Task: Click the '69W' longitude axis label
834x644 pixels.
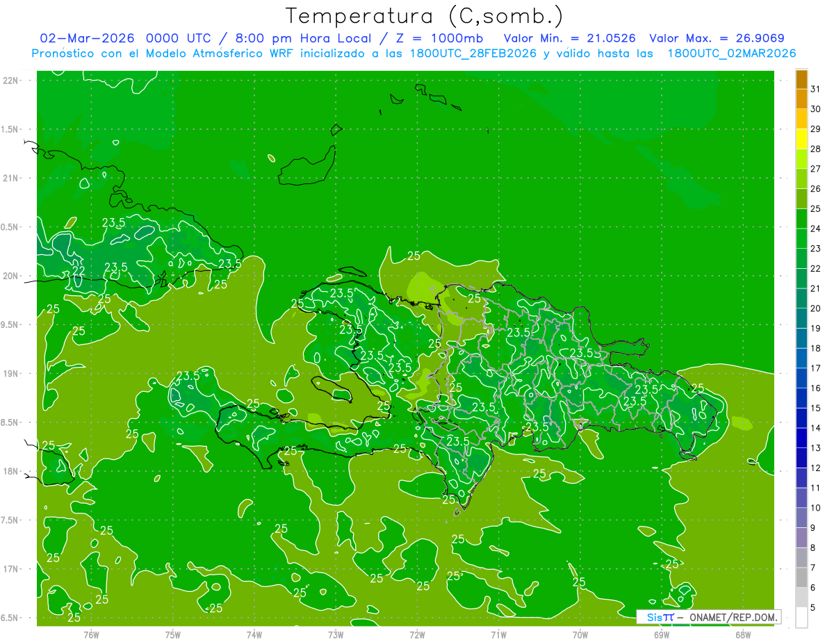Action: [x=662, y=634]
